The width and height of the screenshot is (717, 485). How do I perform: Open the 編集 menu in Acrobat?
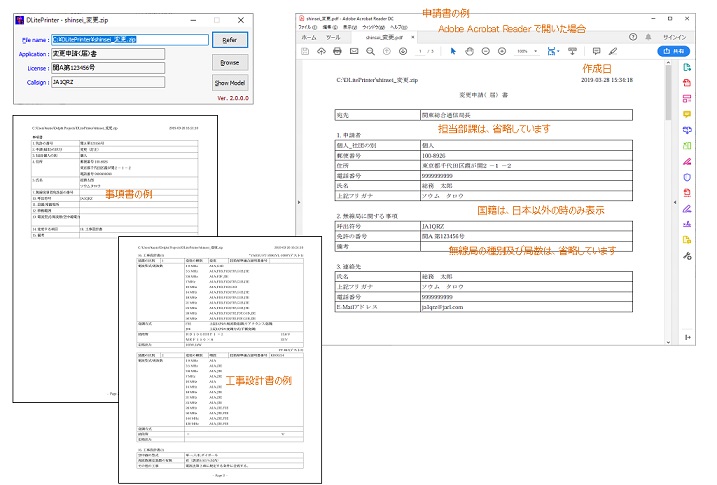click(330, 27)
